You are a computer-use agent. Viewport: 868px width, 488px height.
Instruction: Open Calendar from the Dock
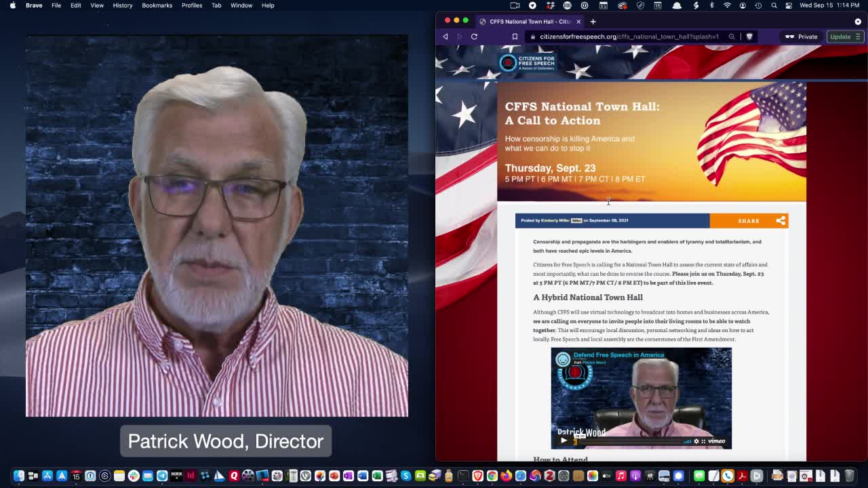click(76, 476)
